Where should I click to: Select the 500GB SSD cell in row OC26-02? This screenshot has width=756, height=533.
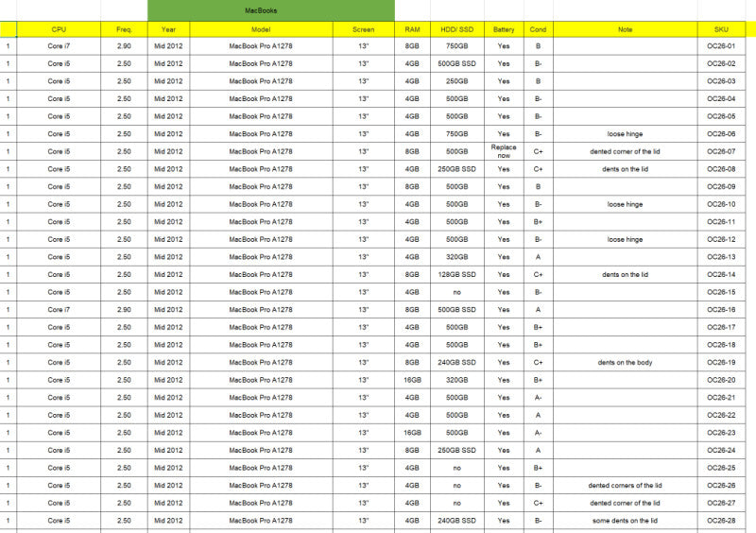pos(457,63)
